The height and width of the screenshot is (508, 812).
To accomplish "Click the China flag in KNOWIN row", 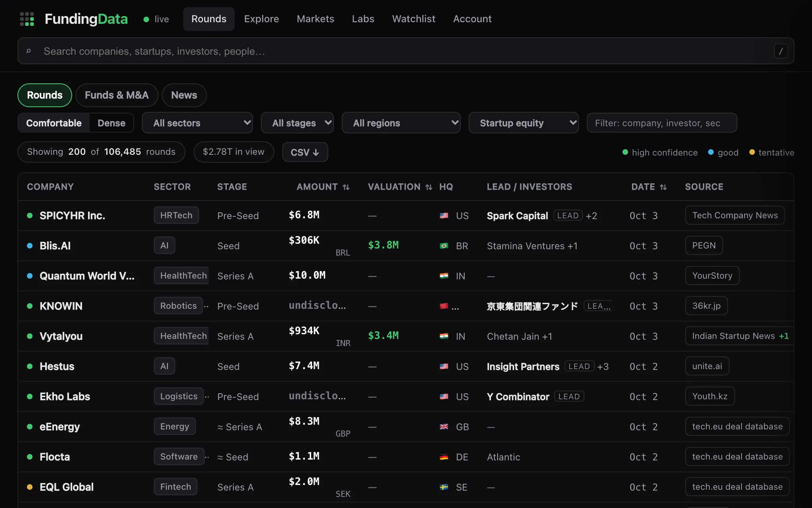I will click(444, 306).
